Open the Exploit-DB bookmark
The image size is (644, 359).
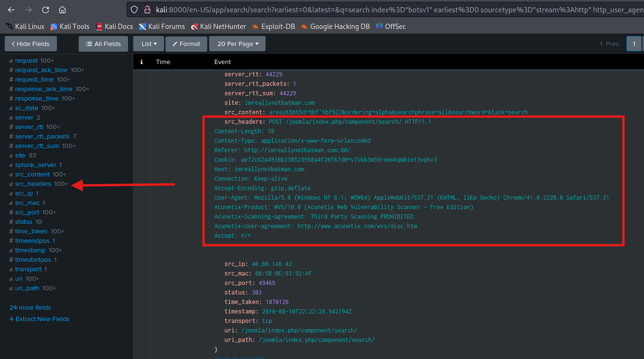(273, 27)
